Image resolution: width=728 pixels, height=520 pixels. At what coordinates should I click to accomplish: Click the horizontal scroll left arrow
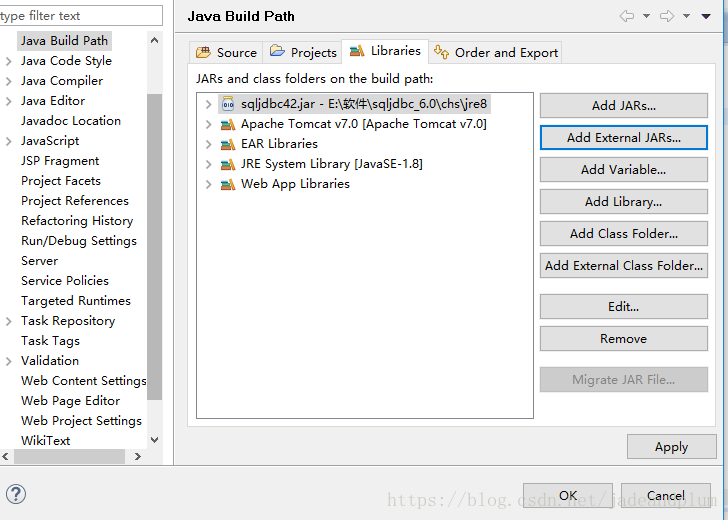point(5,456)
